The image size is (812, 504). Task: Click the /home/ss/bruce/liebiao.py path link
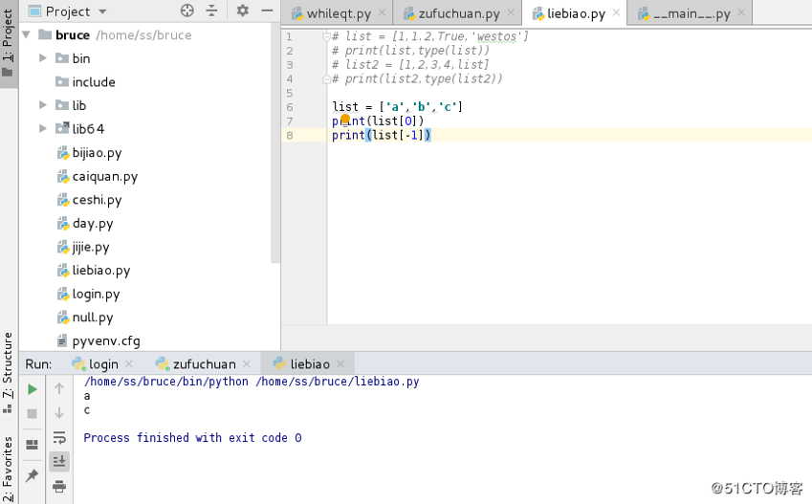tap(337, 382)
